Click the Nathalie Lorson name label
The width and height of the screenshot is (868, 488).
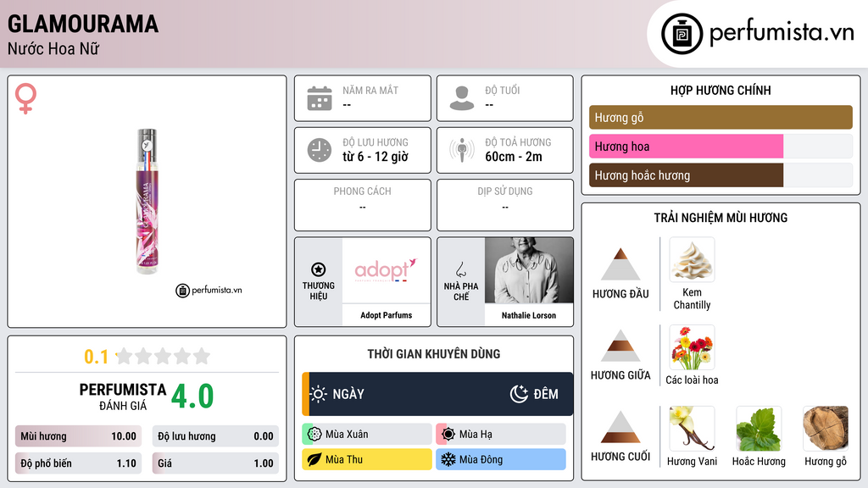pos(529,315)
